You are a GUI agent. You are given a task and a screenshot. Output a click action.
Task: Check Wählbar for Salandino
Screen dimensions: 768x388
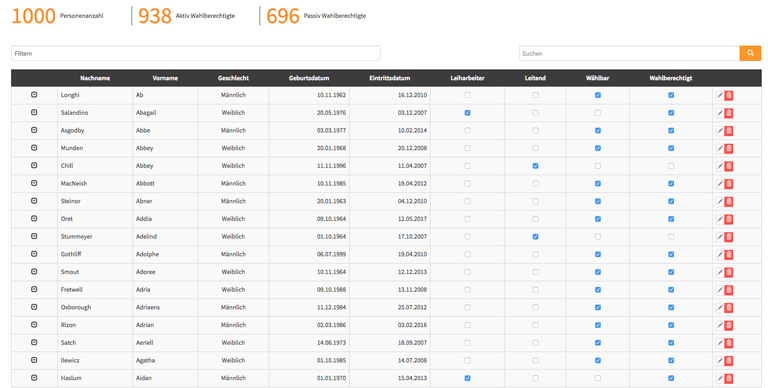tap(598, 113)
